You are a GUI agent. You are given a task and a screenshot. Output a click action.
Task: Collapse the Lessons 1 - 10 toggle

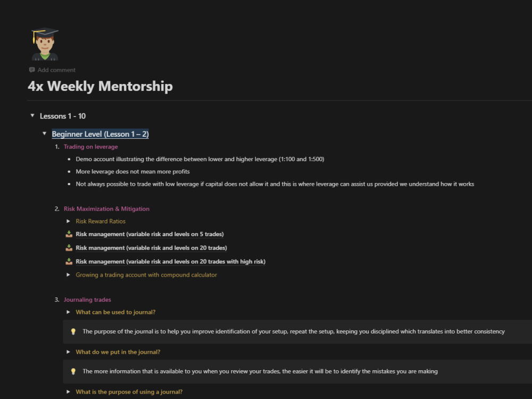[32, 115]
